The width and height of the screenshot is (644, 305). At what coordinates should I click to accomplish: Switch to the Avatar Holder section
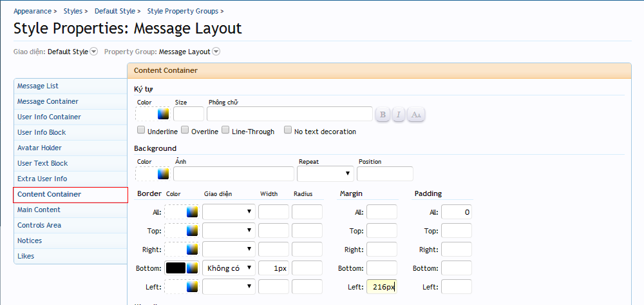(39, 148)
